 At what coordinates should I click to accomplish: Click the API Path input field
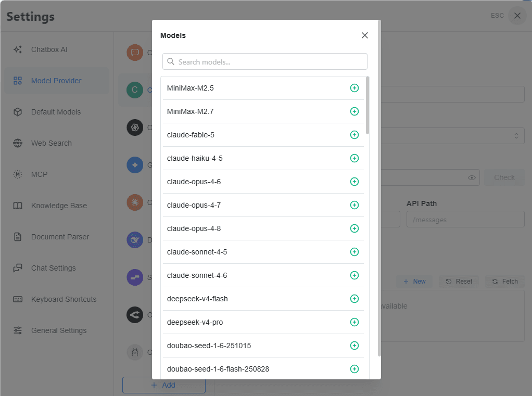[465, 220]
